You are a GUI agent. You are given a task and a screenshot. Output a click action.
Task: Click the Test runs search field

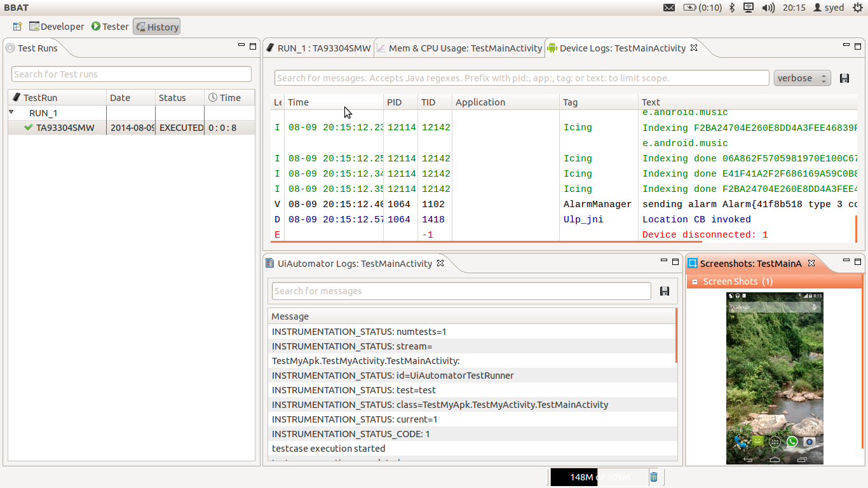(132, 74)
